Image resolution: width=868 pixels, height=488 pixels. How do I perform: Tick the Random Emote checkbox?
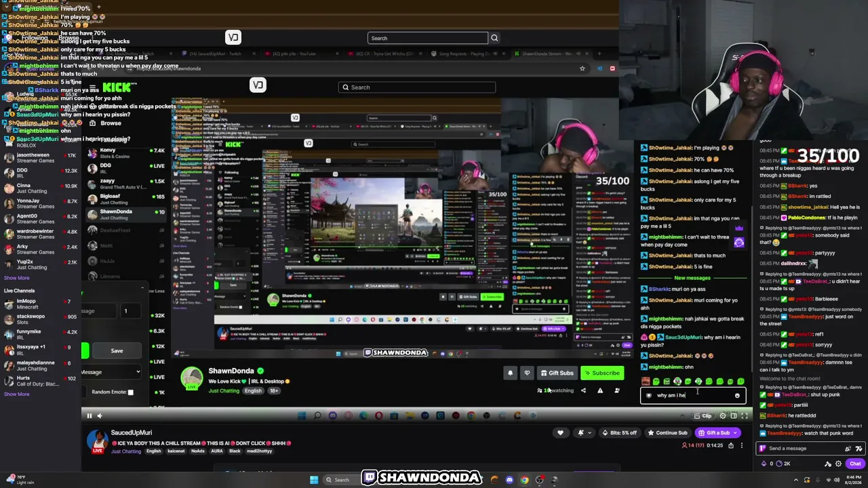coord(130,392)
